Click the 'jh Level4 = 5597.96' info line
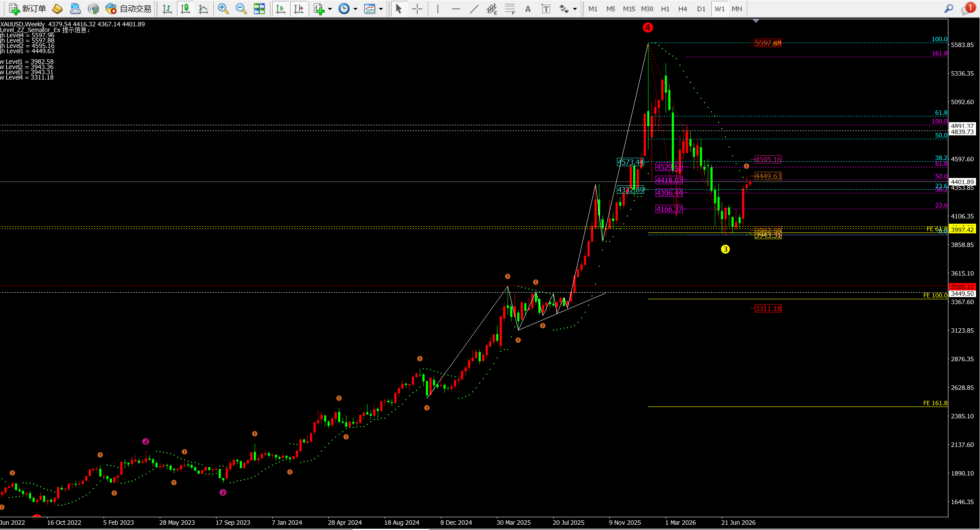This screenshot has width=980, height=530. coord(27,35)
